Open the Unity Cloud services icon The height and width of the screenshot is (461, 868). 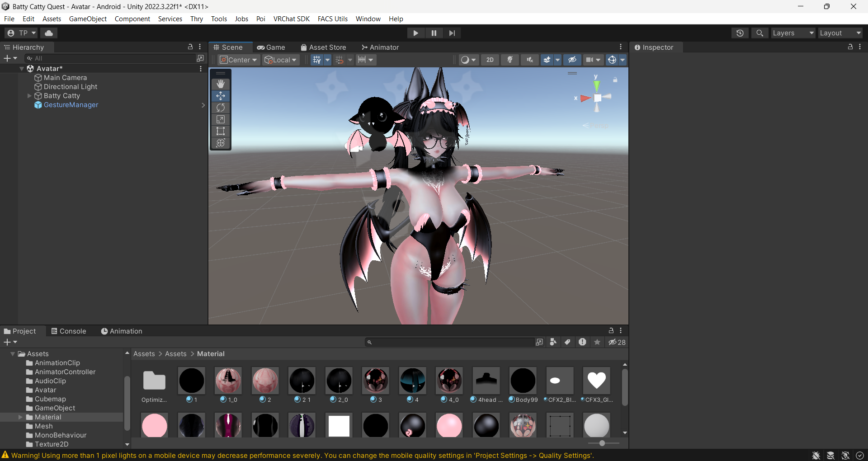pyautogui.click(x=49, y=33)
